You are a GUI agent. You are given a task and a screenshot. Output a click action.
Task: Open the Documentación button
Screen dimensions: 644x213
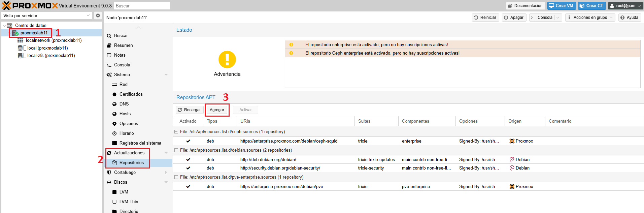pos(525,6)
